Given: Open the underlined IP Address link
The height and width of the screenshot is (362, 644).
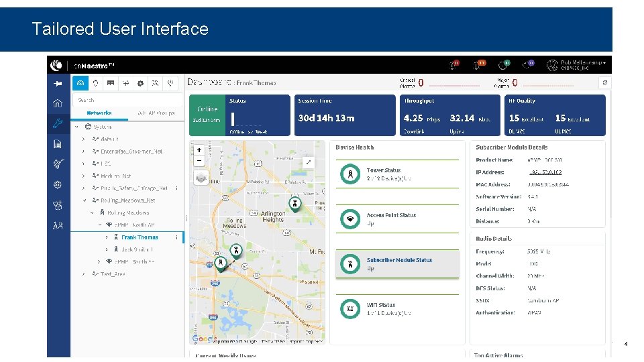Looking at the screenshot, I should click(545, 172).
